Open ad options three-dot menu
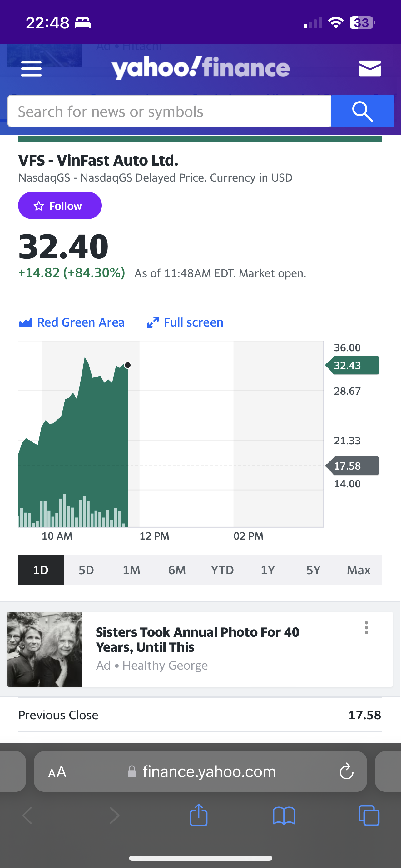The image size is (401, 868). 366,628
